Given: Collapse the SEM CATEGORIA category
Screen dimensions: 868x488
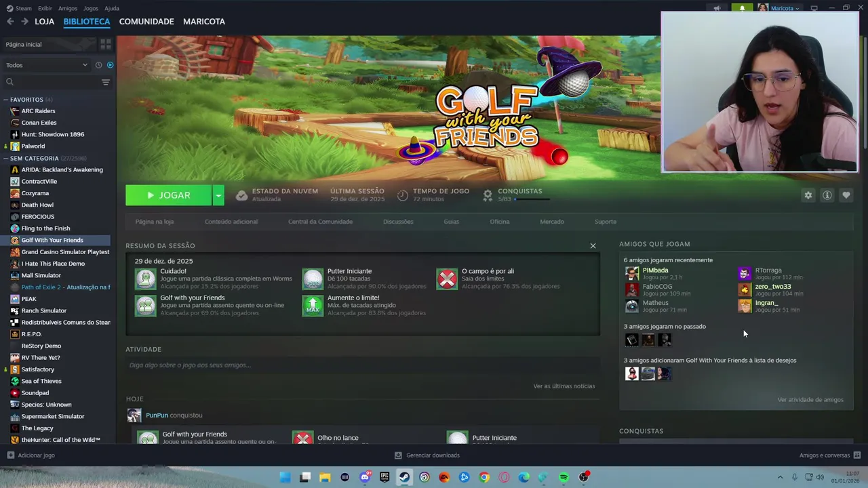Looking at the screenshot, I should click(x=6, y=159).
